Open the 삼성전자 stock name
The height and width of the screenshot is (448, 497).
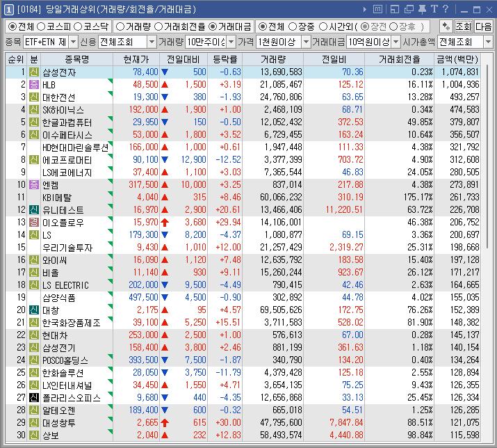point(59,72)
